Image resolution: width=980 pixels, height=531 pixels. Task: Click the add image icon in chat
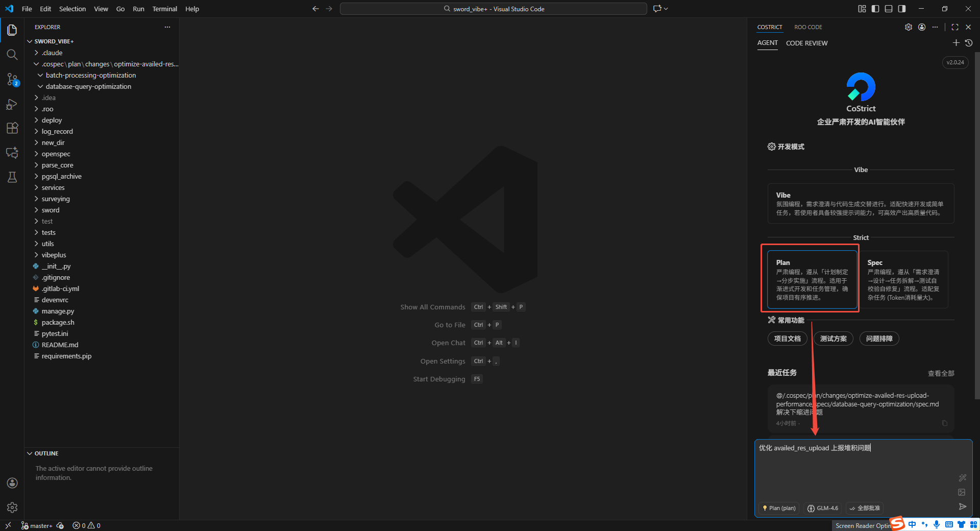(x=962, y=492)
